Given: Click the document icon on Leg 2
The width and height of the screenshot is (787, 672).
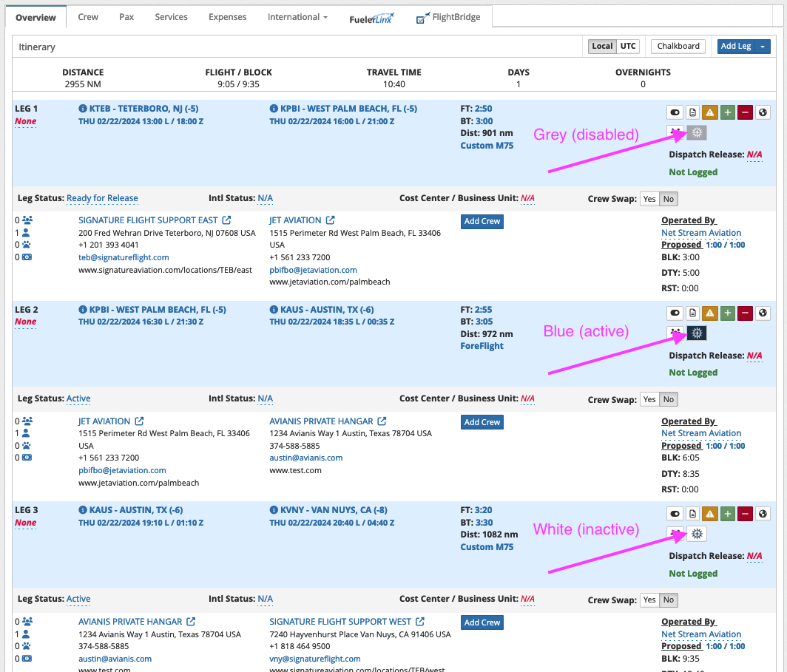Looking at the screenshot, I should pos(692,313).
